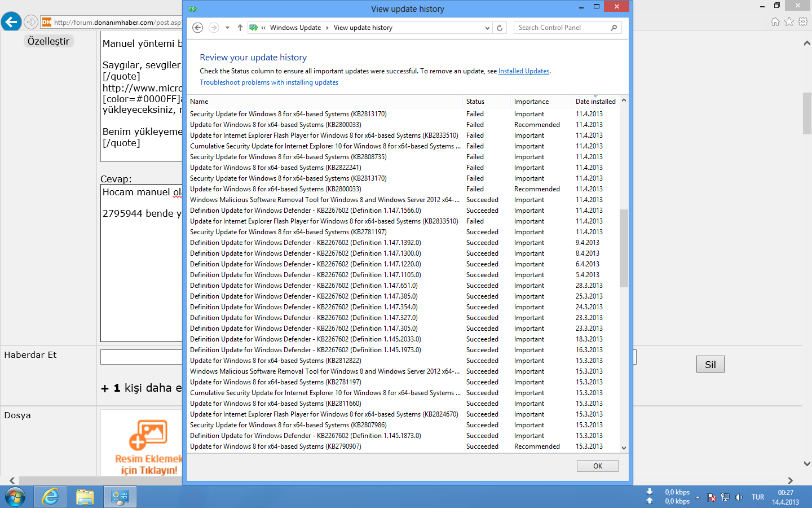Click OK to close update history
The image size is (812, 508).
coord(598,466)
